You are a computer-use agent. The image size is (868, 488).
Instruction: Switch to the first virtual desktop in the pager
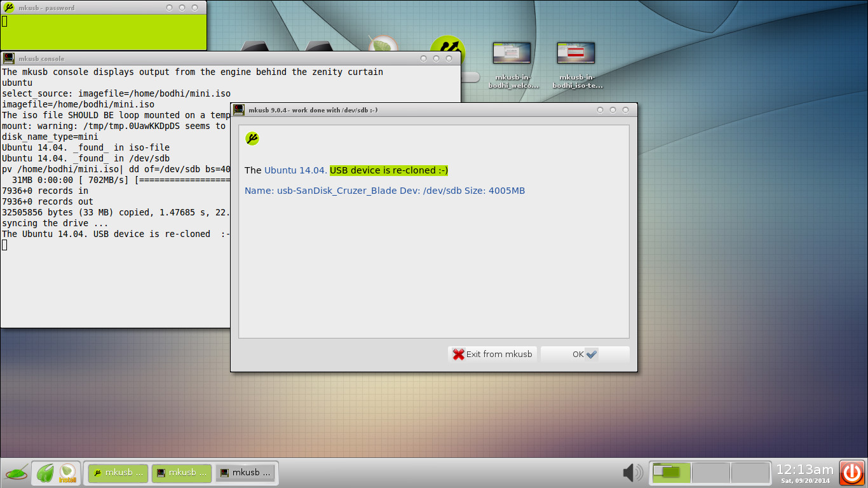click(672, 473)
